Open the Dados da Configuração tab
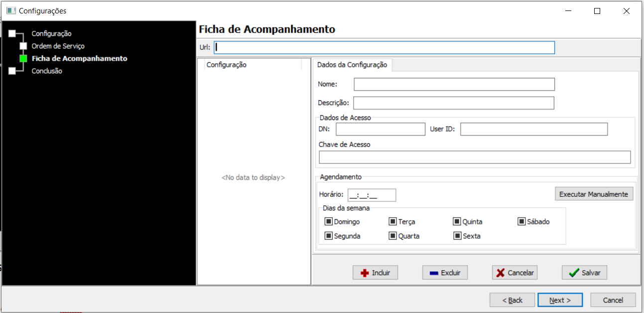The width and height of the screenshot is (644, 313). 352,65
